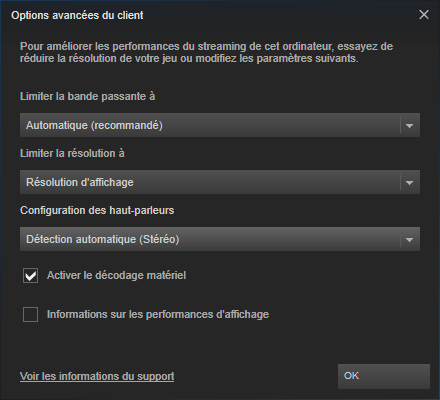440x400 pixels.
Task: Click the Limiter la résolution à label
Action: (x=72, y=153)
